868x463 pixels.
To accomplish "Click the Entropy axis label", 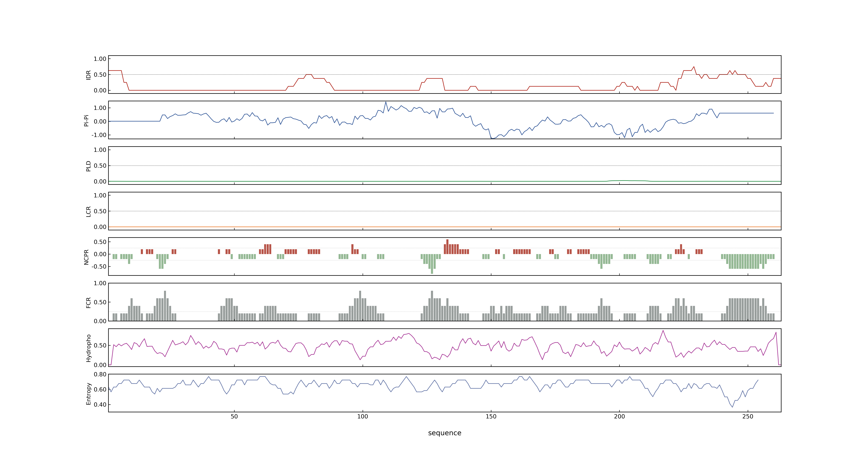I will pos(88,394).
